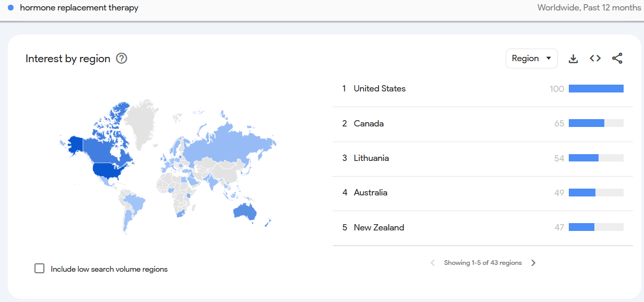Open the Interest by region help icon
The image size is (644, 302).
coord(121,59)
